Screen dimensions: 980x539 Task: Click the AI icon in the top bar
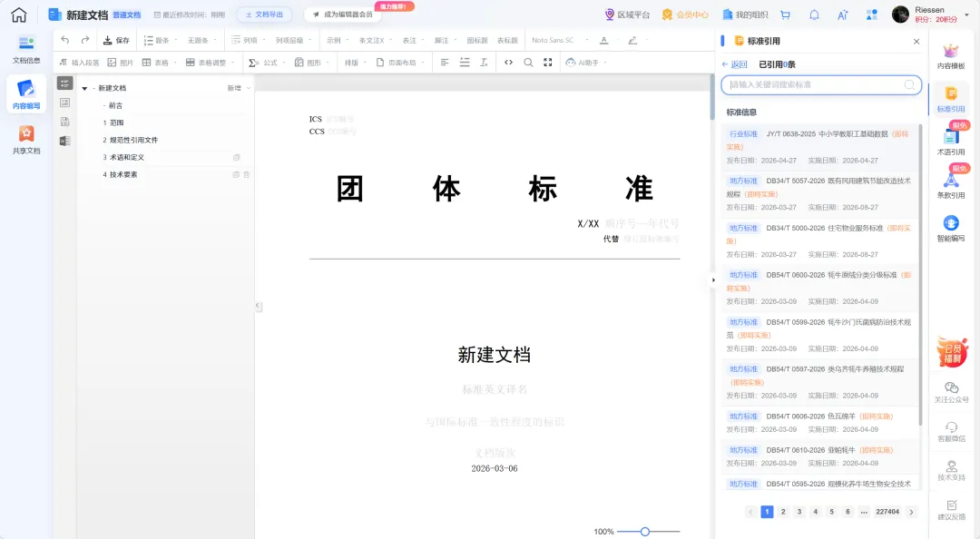842,15
